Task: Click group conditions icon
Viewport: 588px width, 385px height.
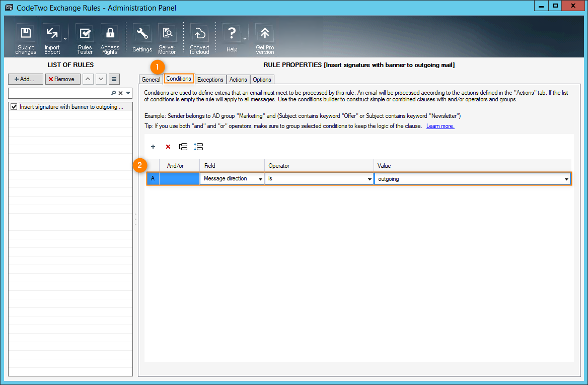Action: (183, 147)
